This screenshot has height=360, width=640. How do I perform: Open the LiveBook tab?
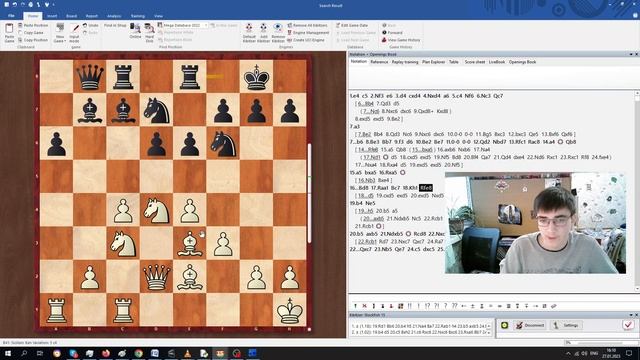pyautogui.click(x=497, y=62)
